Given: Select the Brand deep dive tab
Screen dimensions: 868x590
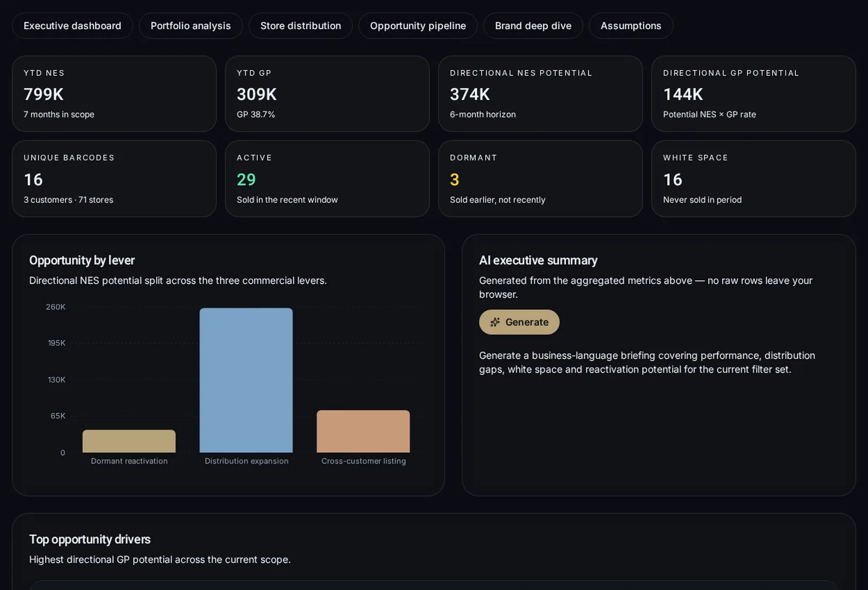Looking at the screenshot, I should click(x=533, y=26).
